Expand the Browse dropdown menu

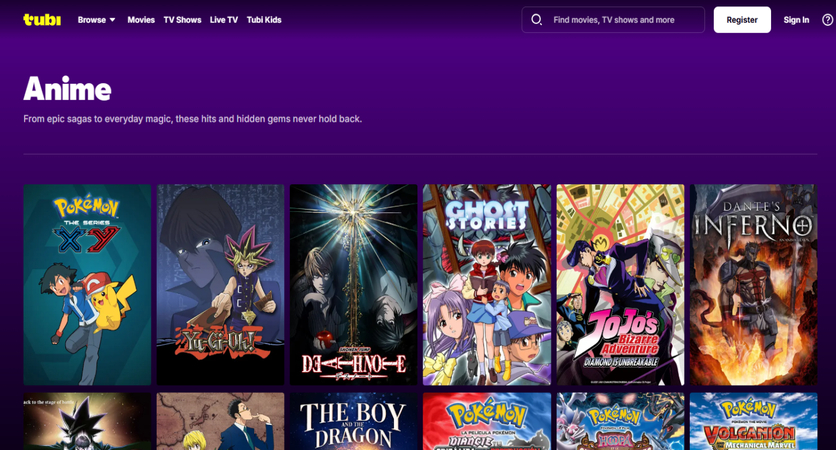click(x=97, y=20)
